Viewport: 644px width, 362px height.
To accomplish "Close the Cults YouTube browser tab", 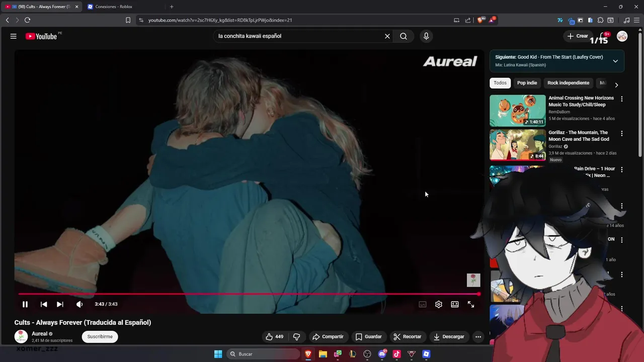I will pos(77,7).
